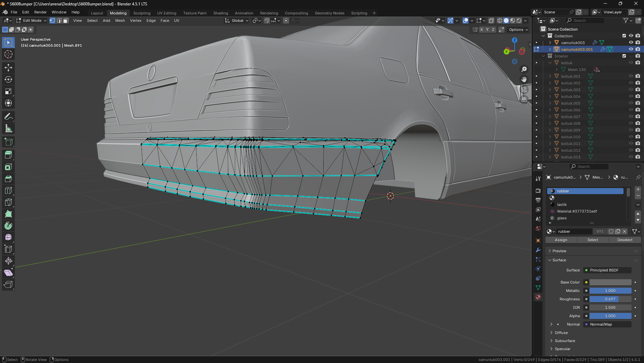This screenshot has height=363, width=644.
Task: Hide koltuk.005 in the outliner
Action: tap(631, 103)
